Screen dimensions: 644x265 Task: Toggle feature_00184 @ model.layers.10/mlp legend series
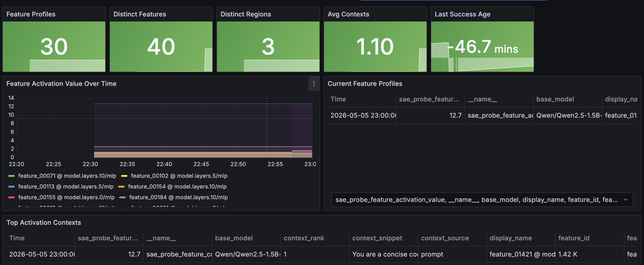pyautogui.click(x=178, y=197)
